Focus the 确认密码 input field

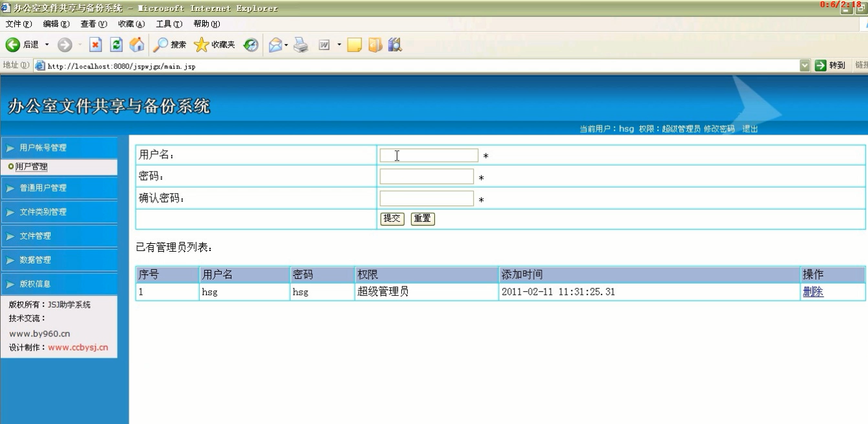(427, 198)
